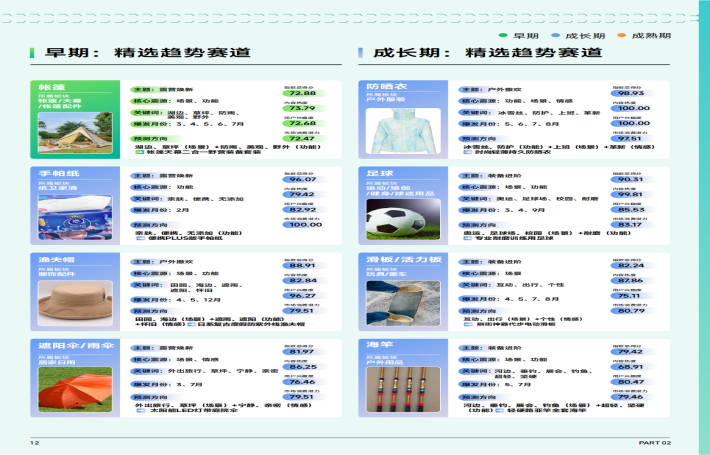Screen dimensions: 710x455
Task: Click the small icon before 太阳能LED灯带晴雨伞
Action: point(139,409)
